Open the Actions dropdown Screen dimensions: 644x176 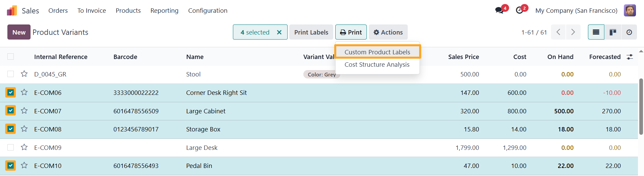click(x=388, y=32)
